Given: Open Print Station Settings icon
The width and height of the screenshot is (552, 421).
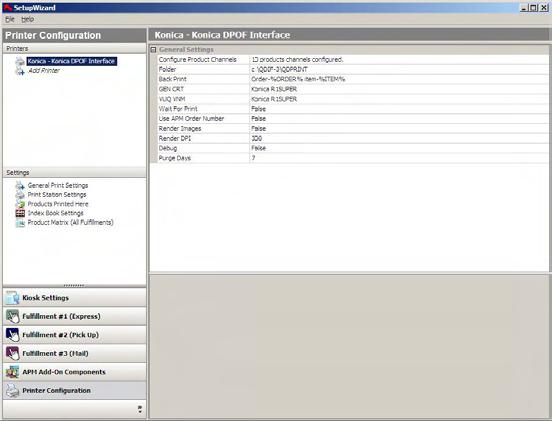Looking at the screenshot, I should (20, 195).
